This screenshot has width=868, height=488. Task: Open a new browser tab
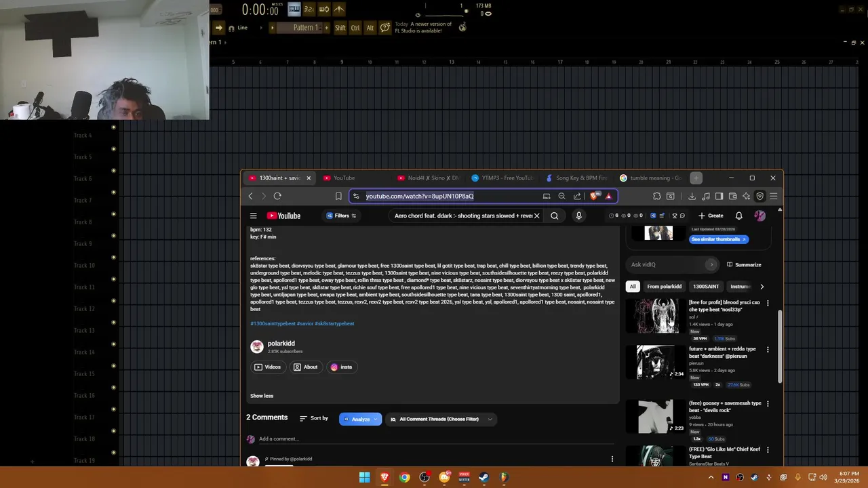tap(696, 178)
